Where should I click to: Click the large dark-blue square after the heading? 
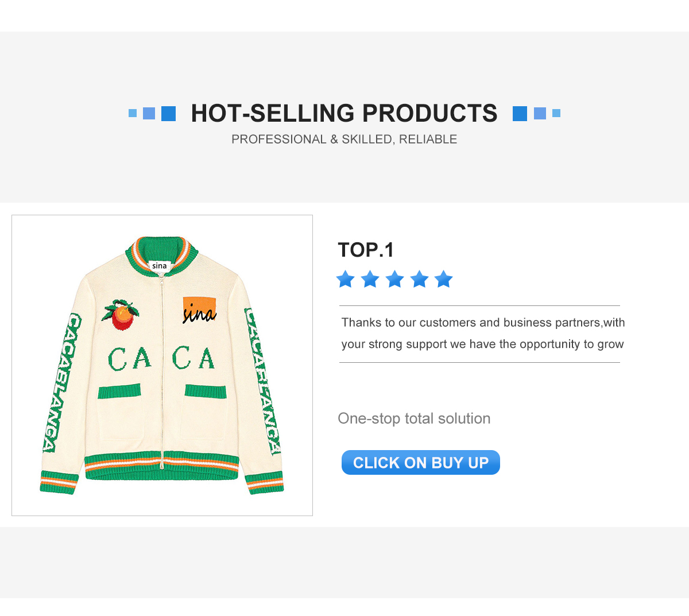520,113
